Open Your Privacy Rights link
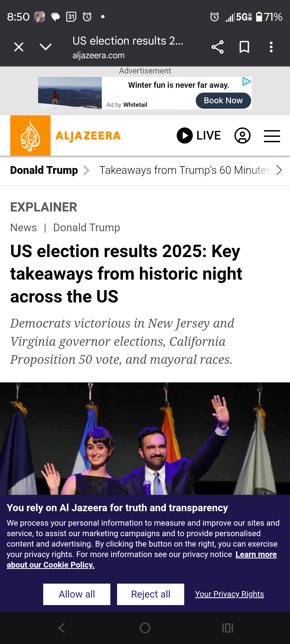 229,594
